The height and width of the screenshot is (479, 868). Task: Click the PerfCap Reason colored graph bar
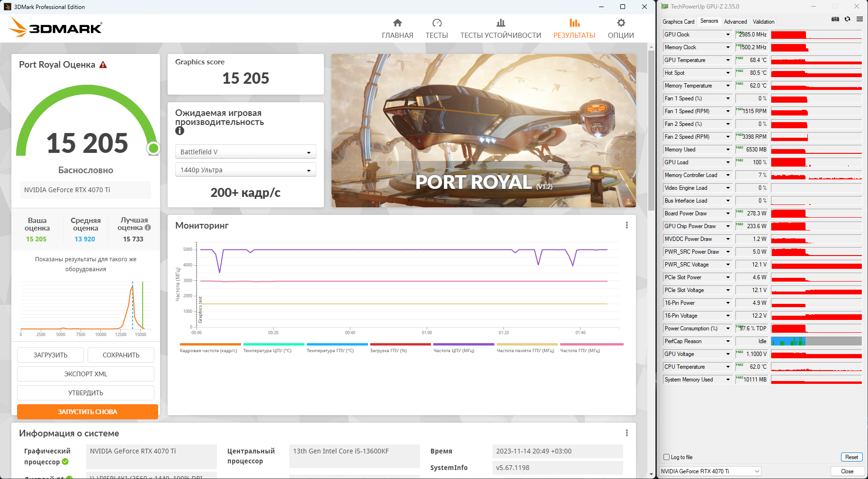point(816,341)
